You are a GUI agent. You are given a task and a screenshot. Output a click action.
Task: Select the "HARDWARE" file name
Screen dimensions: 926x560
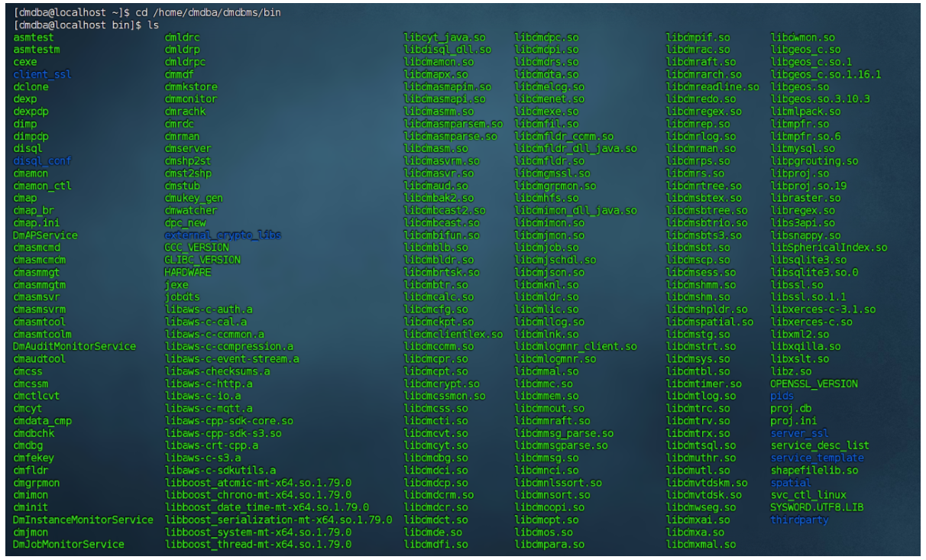pos(188,272)
